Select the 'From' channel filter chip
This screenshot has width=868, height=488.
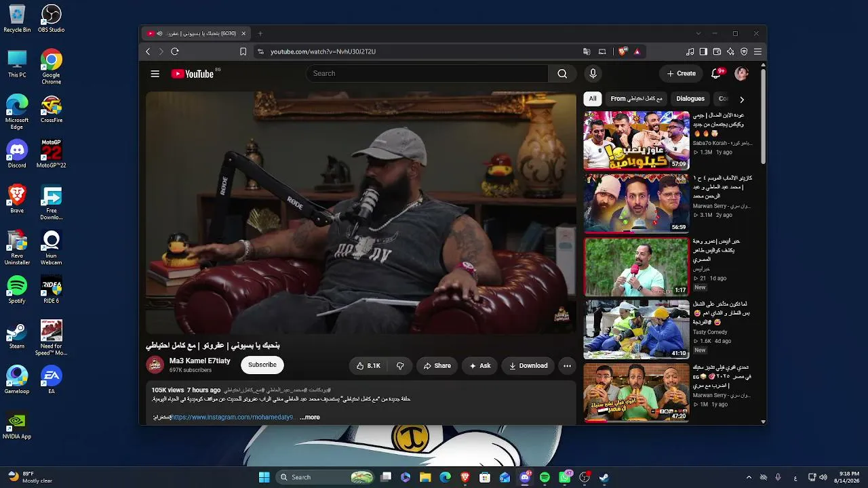coord(636,99)
